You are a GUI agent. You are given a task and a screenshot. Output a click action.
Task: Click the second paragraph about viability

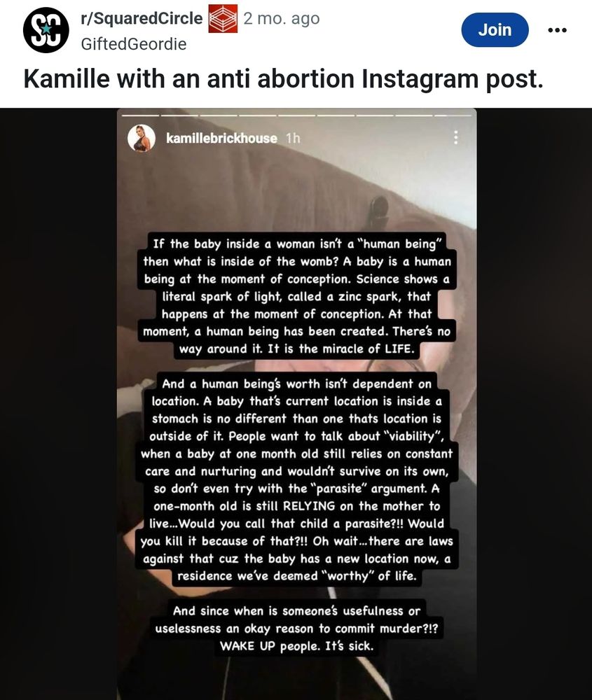click(x=296, y=480)
